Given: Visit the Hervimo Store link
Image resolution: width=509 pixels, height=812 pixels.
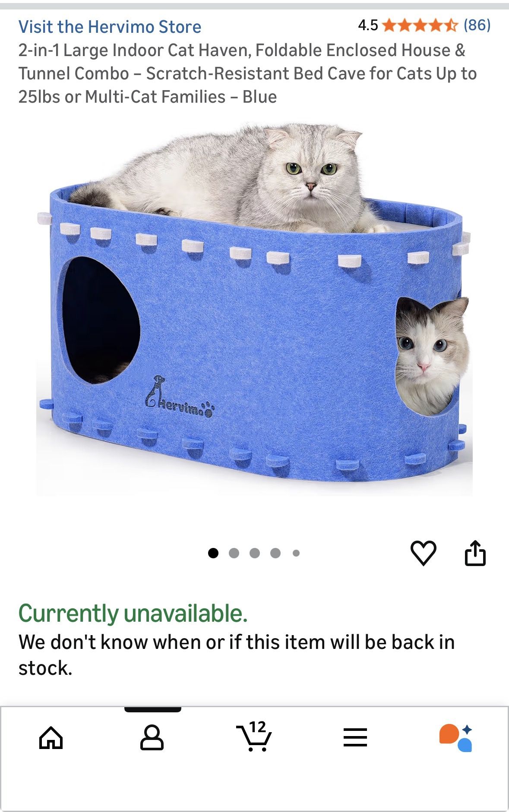Looking at the screenshot, I should [110, 27].
